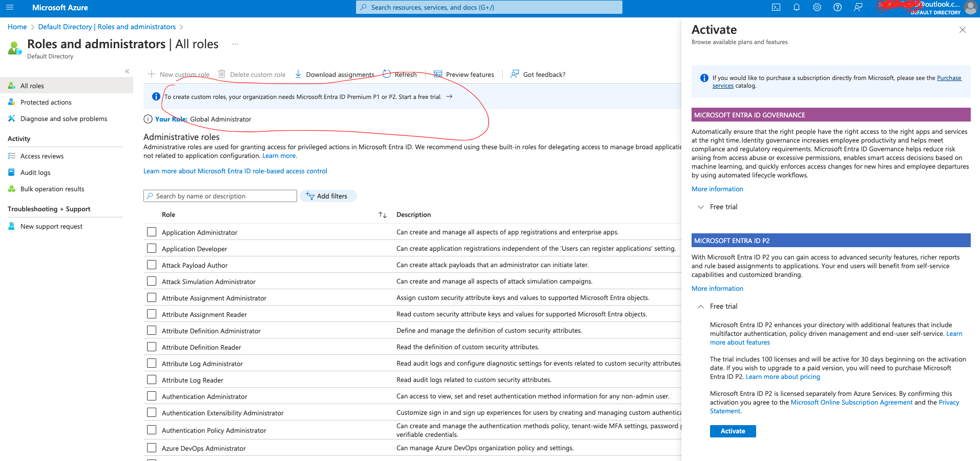Check the Azure DevOps Administrator checkbox
Image resolution: width=980 pixels, height=461 pixels.
152,448
